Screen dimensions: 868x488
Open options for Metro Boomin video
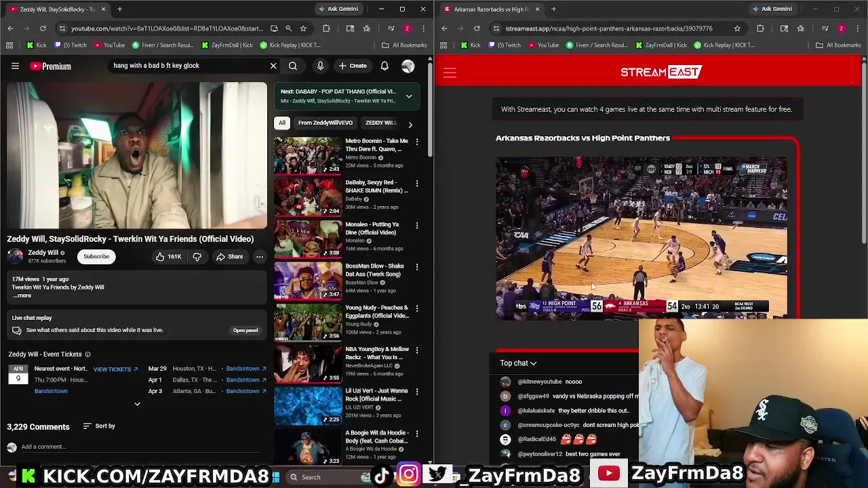click(x=417, y=142)
